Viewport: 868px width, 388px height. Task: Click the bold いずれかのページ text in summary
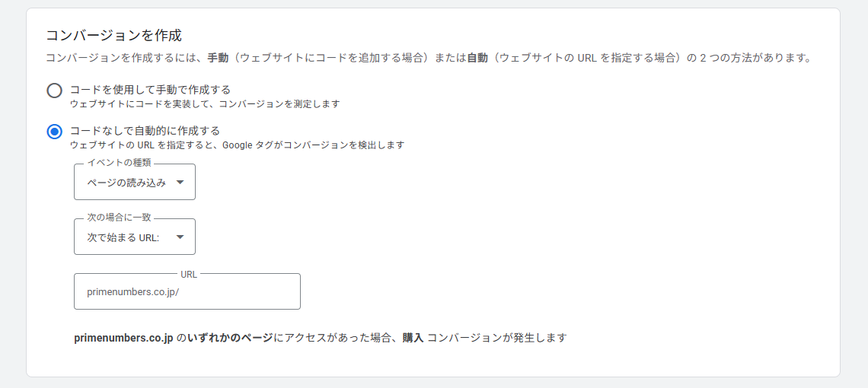click(230, 337)
